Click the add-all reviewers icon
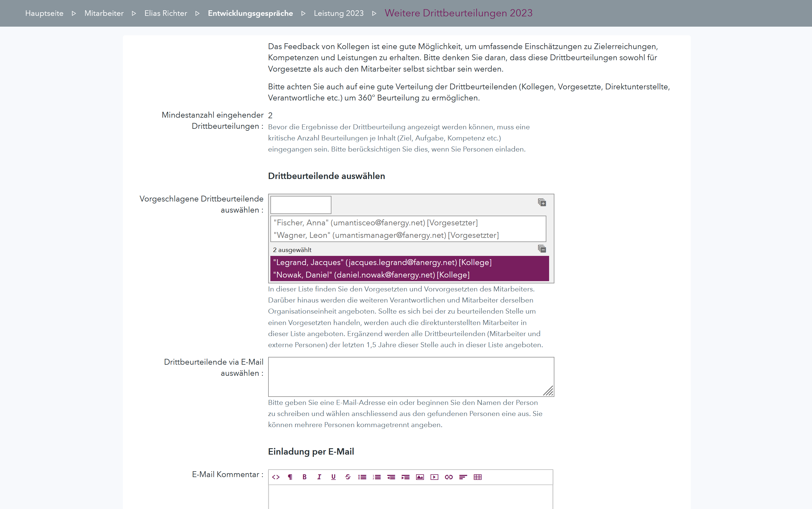 pos(542,203)
